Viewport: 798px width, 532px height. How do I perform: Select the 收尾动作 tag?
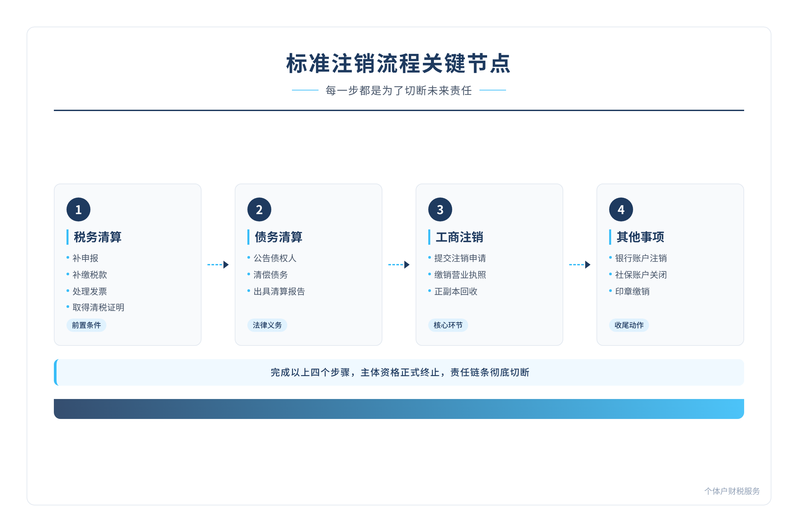[629, 325]
